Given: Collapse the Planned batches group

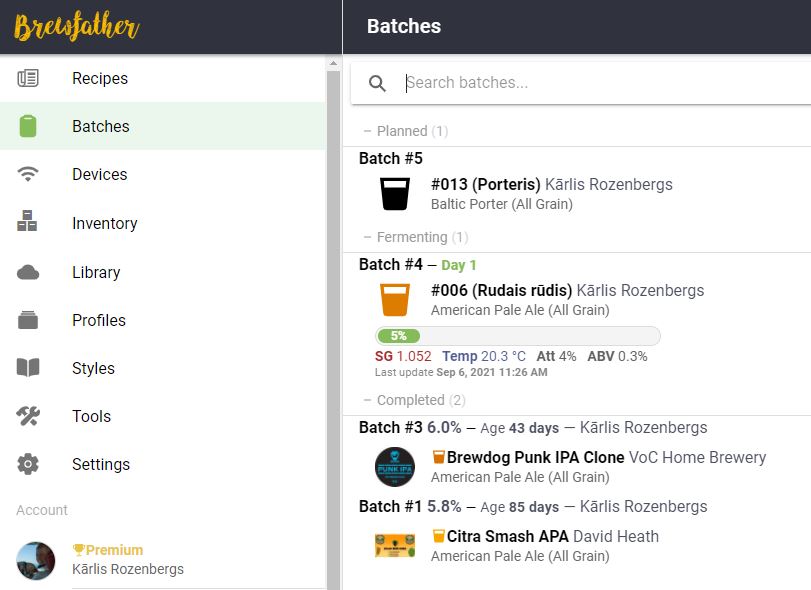Looking at the screenshot, I should [406, 131].
